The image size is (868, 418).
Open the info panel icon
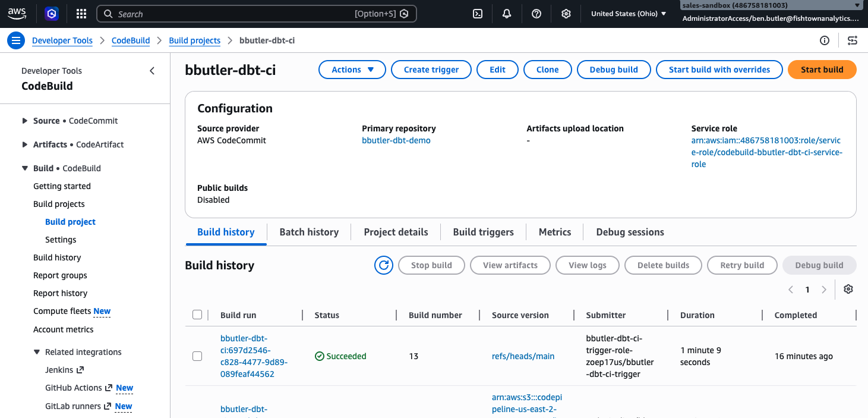tap(825, 40)
